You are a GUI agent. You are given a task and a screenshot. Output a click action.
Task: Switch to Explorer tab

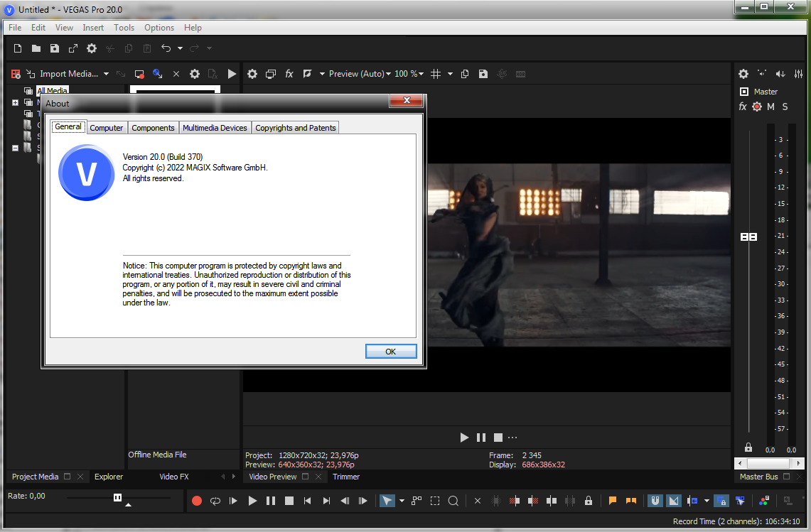click(x=109, y=477)
